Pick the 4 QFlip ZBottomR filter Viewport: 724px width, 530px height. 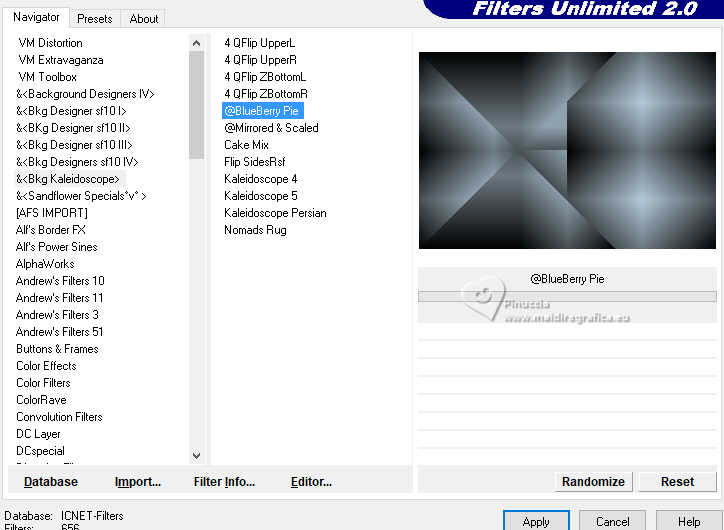(266, 94)
